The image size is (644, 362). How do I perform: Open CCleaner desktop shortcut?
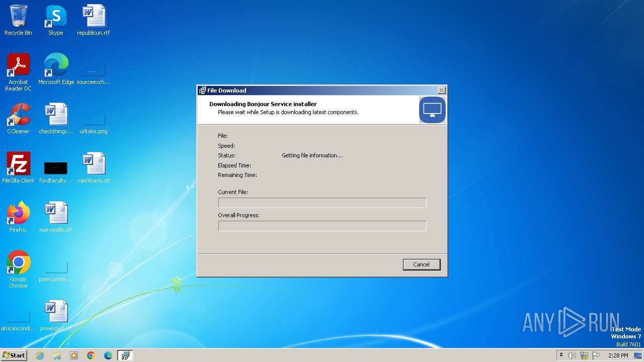click(18, 119)
